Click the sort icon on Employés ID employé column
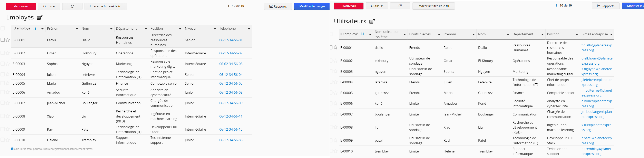The height and width of the screenshot is (158, 644). 35,29
